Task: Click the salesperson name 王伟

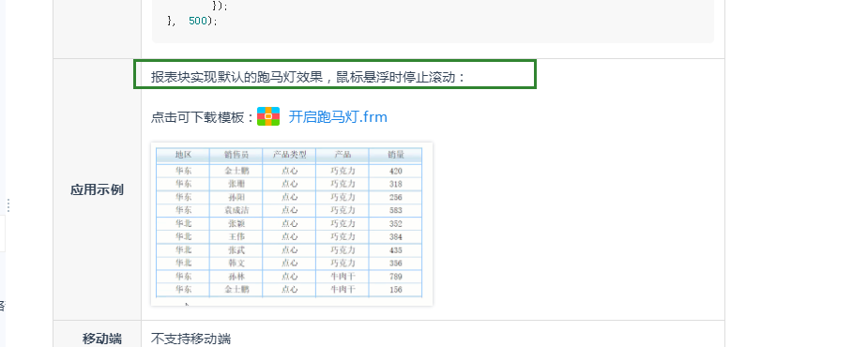Action: coord(236,237)
